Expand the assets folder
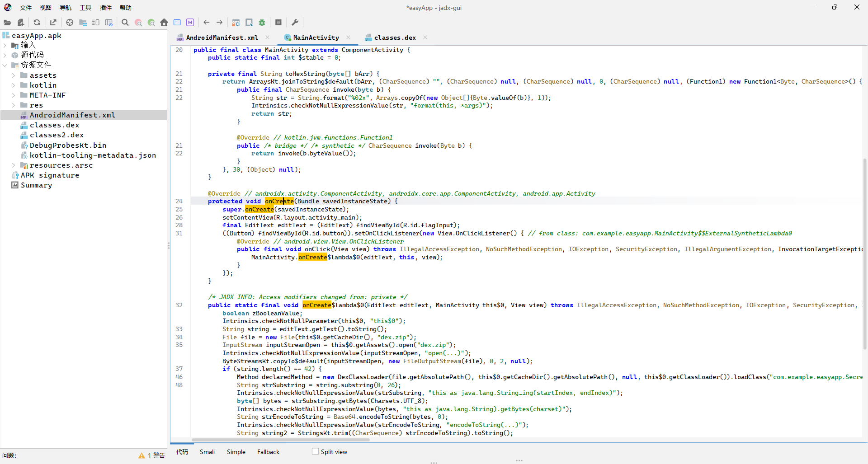Screen dimensions: 868x464 coord(14,75)
